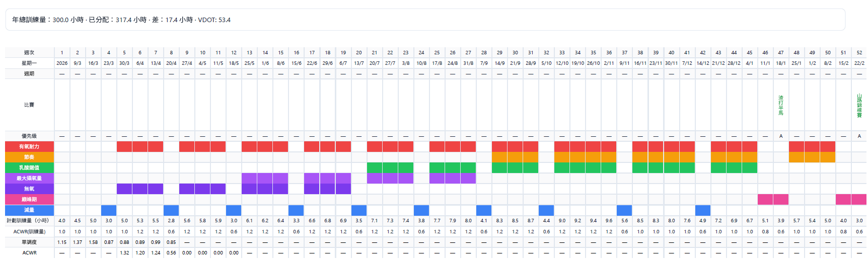Select the priority A cell in week 47

(x=780, y=136)
